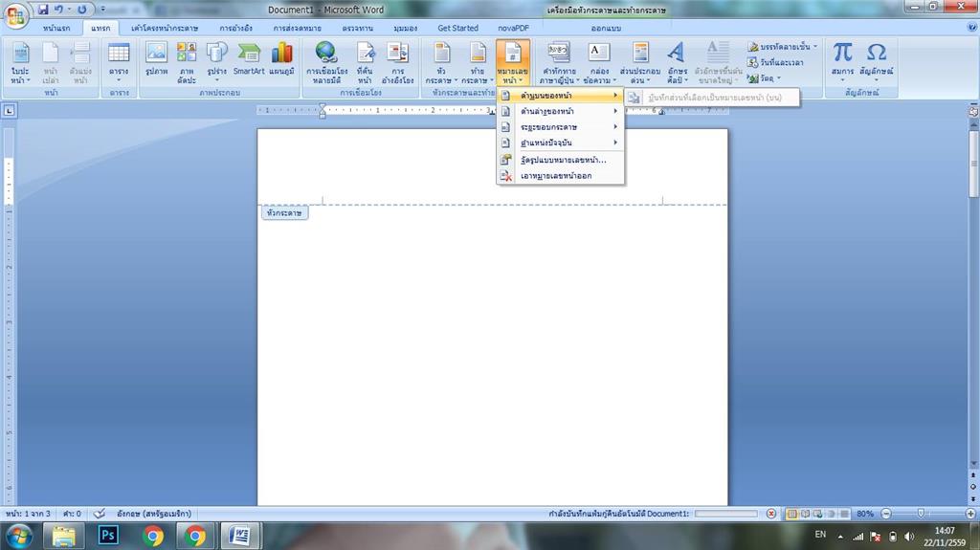Open Photoshop from the taskbar

tap(108, 536)
